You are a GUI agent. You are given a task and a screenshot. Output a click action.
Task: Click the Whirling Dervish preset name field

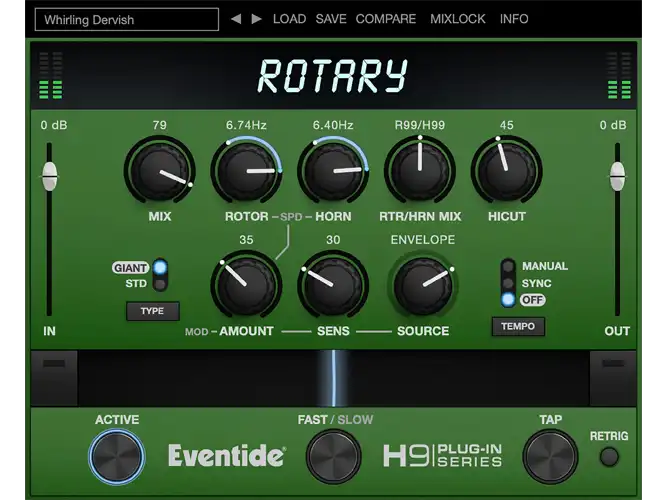point(127,20)
